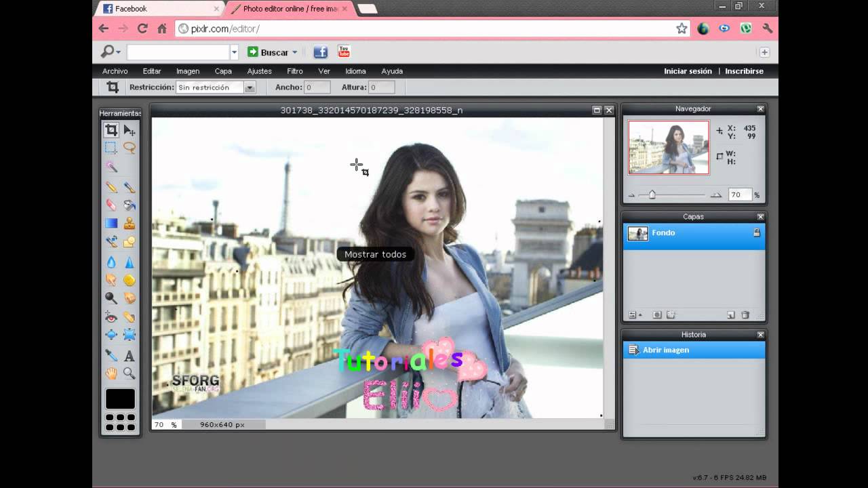Select the Dodge tool
868x488 pixels.
pyautogui.click(x=111, y=298)
